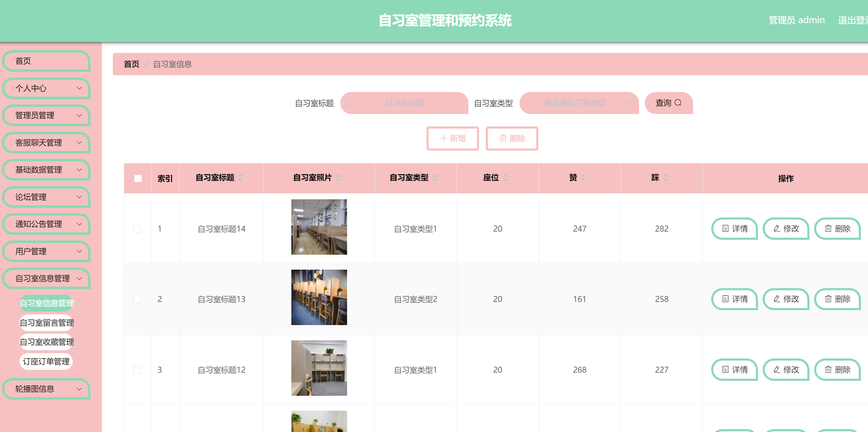Click the document icon in the 详情 button of row 1
This screenshot has height=432, width=868.
(x=725, y=229)
